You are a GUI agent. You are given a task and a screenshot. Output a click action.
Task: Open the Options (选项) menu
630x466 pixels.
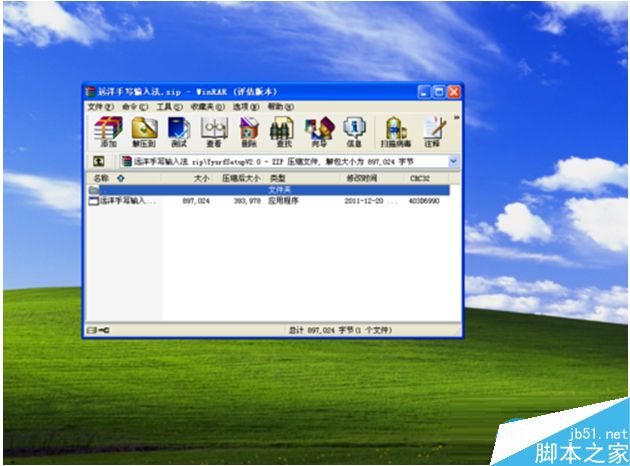[246, 107]
